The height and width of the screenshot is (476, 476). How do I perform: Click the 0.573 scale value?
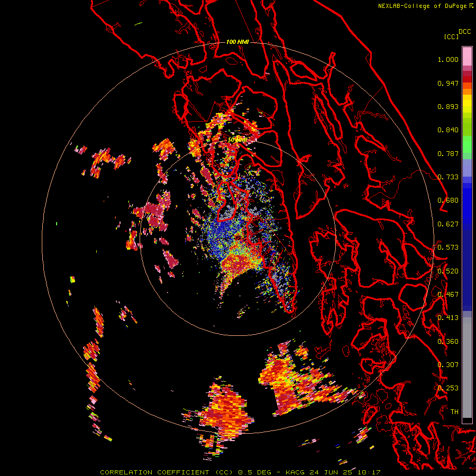pos(448,248)
